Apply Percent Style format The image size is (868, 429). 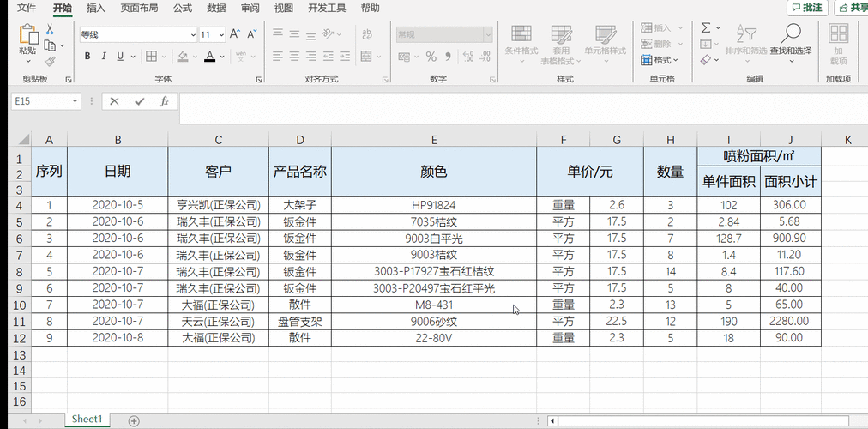click(431, 57)
